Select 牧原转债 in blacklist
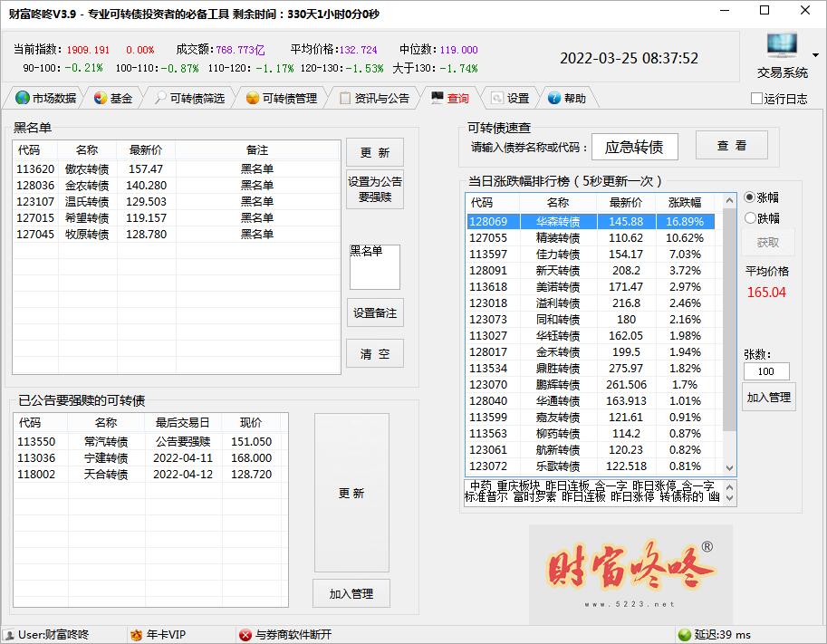Screen dimensions: 827x644 [x=177, y=235]
